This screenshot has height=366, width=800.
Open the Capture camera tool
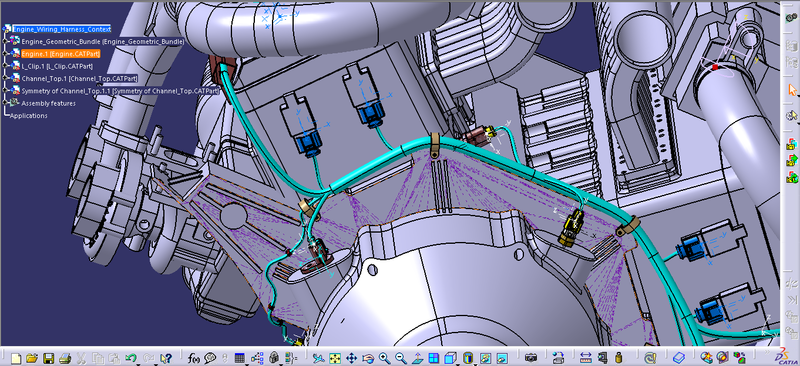(x=531, y=358)
